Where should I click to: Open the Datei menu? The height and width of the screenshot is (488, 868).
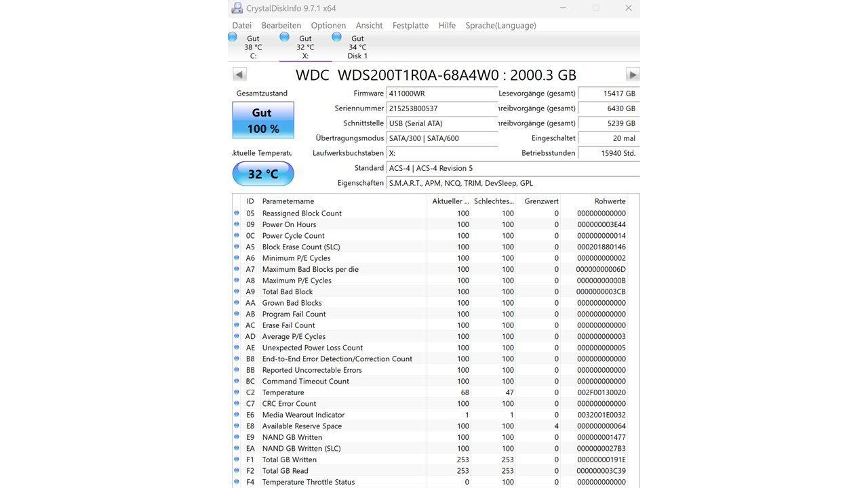click(241, 25)
